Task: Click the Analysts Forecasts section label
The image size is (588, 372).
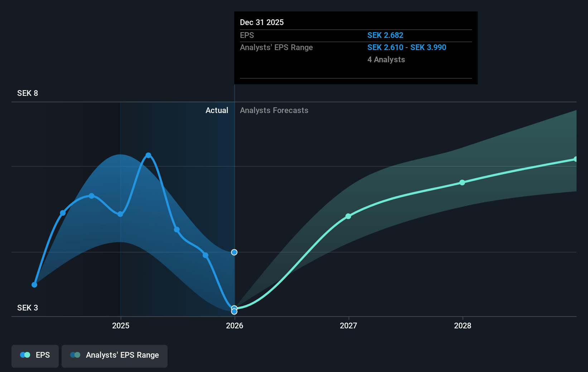Action: pyautogui.click(x=274, y=111)
